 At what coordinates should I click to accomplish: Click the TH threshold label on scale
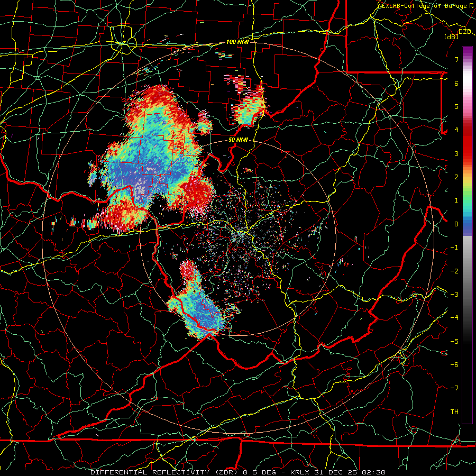pos(454,411)
